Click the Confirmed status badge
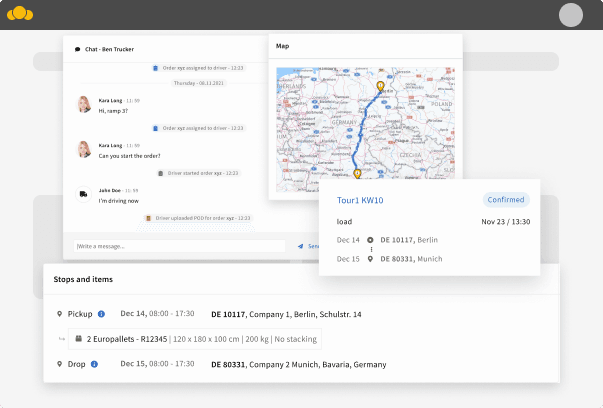This screenshot has height=408, width=603. coord(506,200)
